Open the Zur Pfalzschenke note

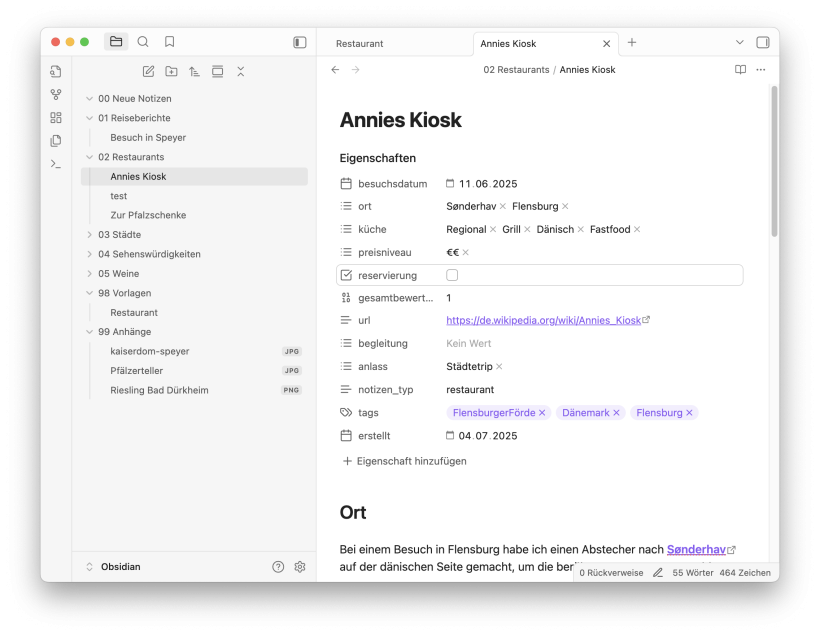pyautogui.click(x=148, y=215)
